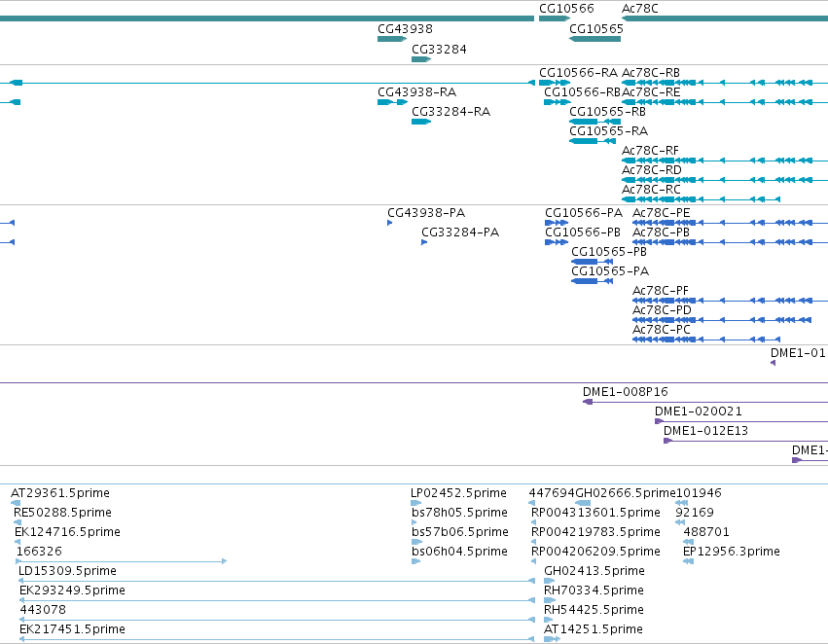Open EST entry 101946

[699, 493]
